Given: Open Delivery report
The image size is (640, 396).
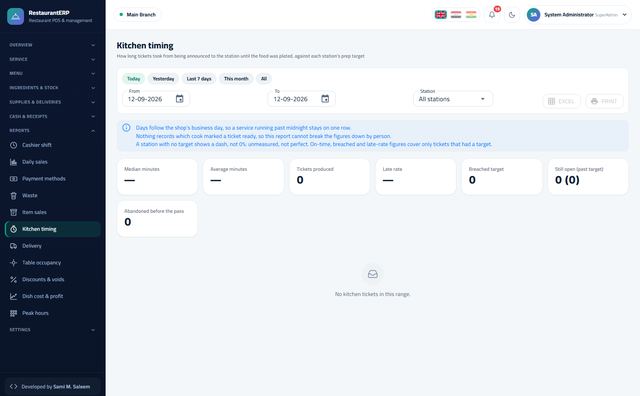Looking at the screenshot, I should click(x=52, y=246).
